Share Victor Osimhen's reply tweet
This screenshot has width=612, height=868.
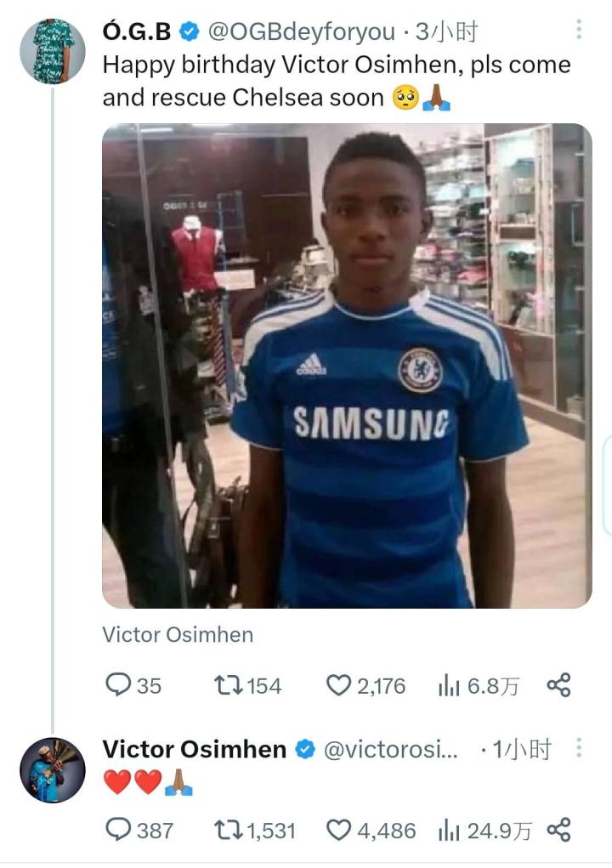click(558, 830)
